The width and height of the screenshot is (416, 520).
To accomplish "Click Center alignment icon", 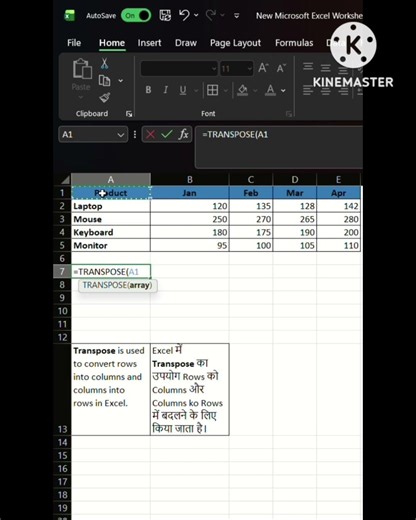I will [325, 90].
